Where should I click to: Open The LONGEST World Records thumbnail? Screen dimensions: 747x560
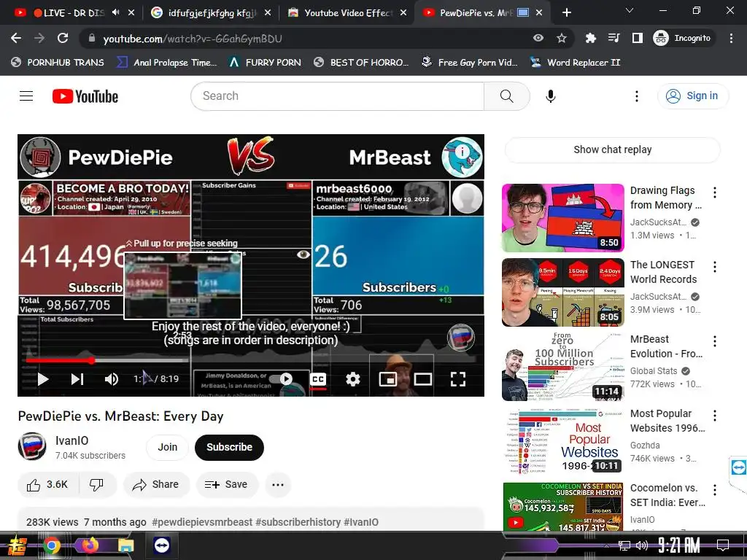pos(562,292)
